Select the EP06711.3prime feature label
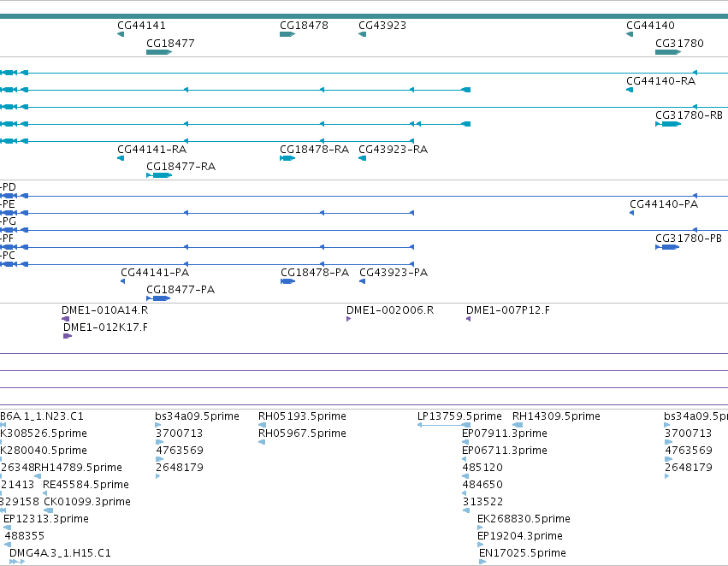The width and height of the screenshot is (728, 566). tap(505, 451)
